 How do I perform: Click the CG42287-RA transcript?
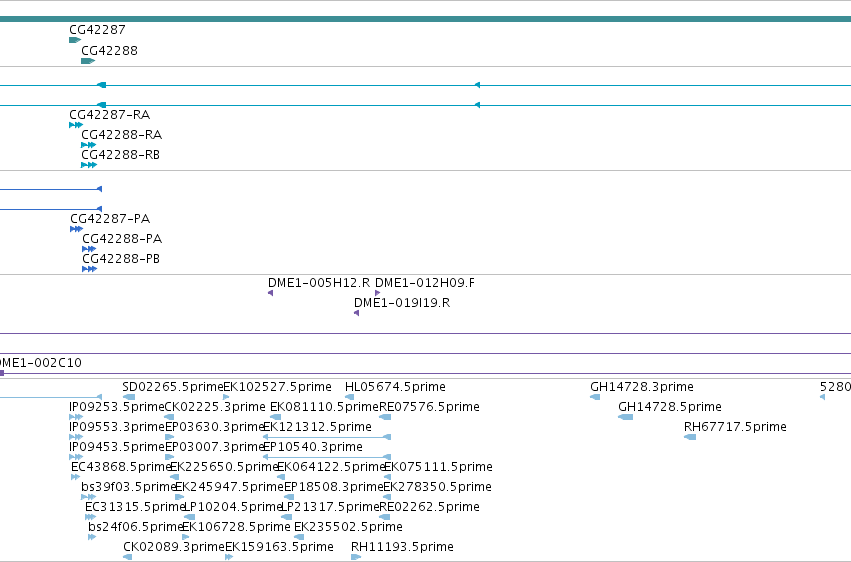coord(110,114)
